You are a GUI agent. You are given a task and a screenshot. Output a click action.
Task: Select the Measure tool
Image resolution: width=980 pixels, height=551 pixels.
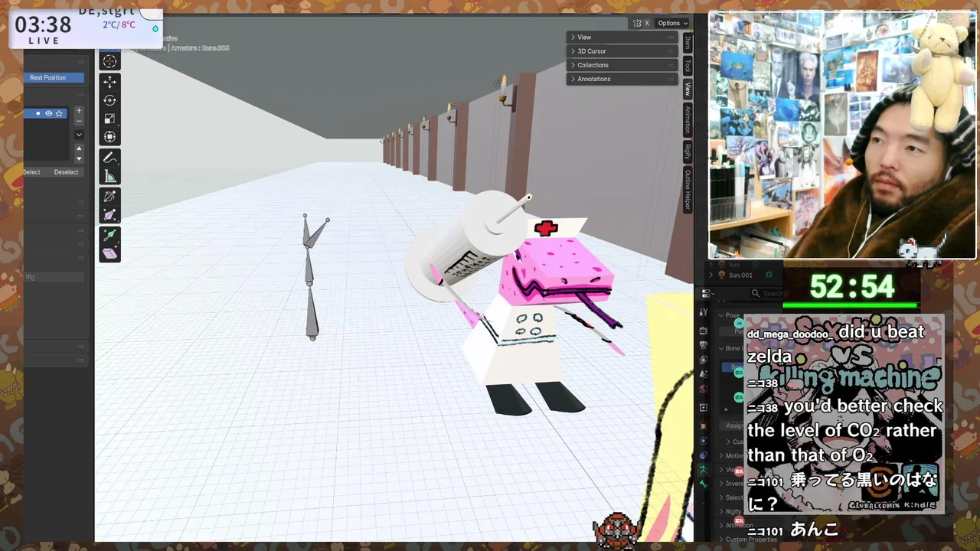tap(109, 177)
